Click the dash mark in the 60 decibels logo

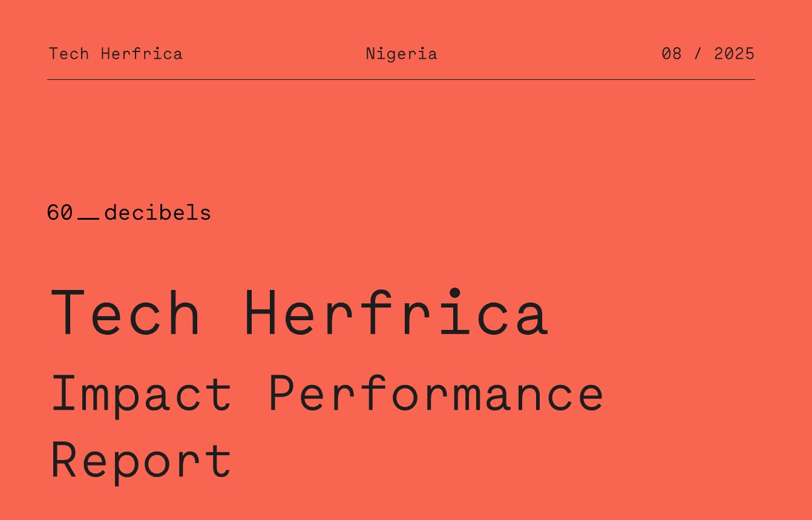[88, 217]
